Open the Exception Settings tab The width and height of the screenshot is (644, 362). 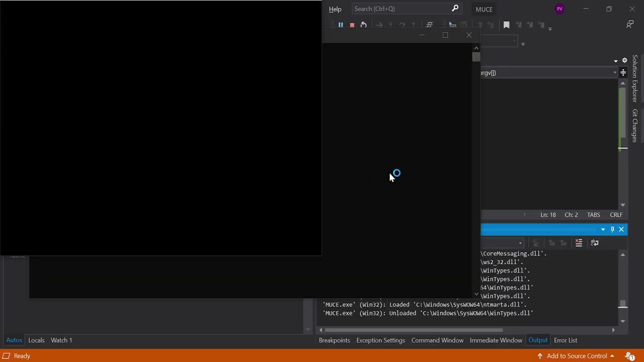[x=380, y=340]
